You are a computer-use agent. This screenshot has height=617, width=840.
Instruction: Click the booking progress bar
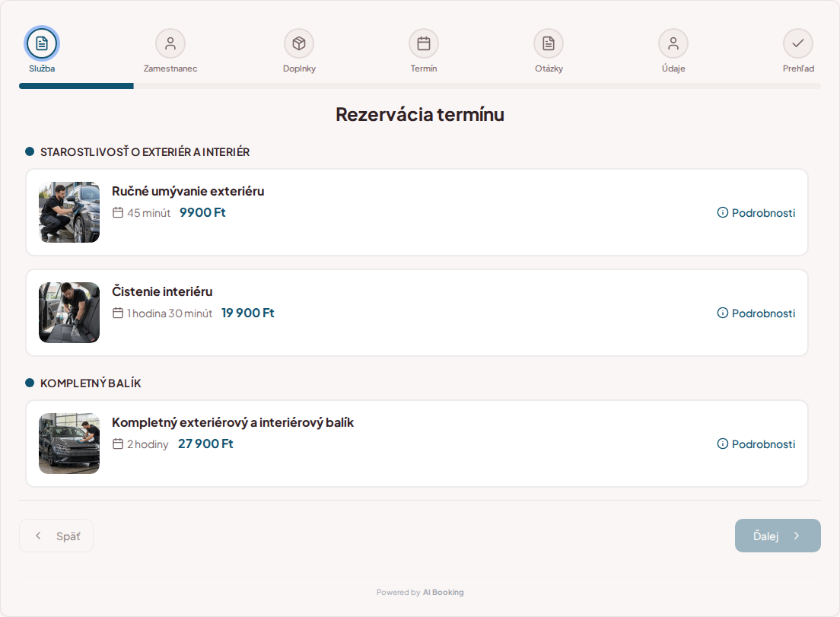click(x=420, y=86)
